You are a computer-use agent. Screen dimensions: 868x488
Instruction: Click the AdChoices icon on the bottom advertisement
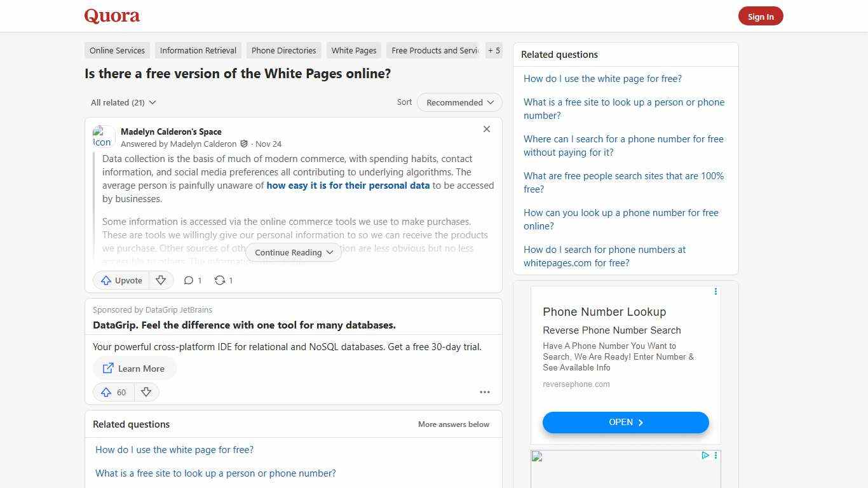click(705, 456)
